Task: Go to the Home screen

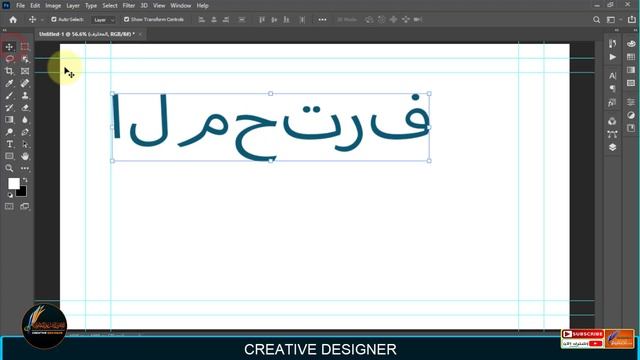Action: tap(13, 20)
